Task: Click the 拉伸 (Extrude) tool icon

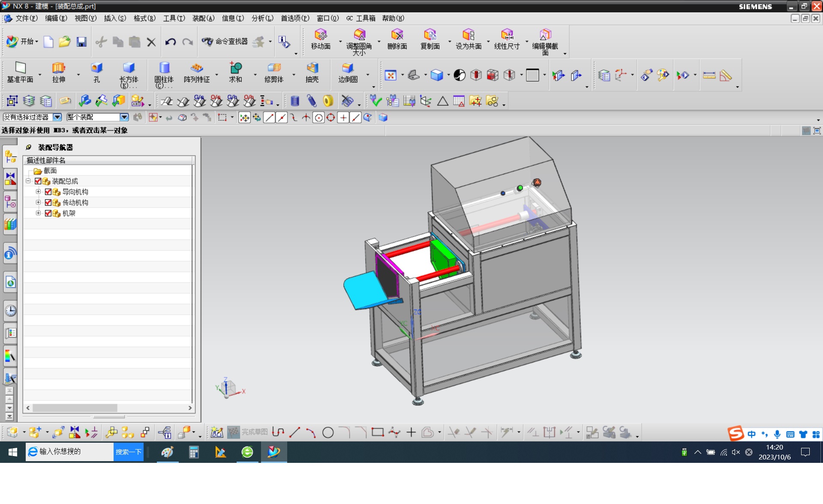Action: (x=58, y=69)
